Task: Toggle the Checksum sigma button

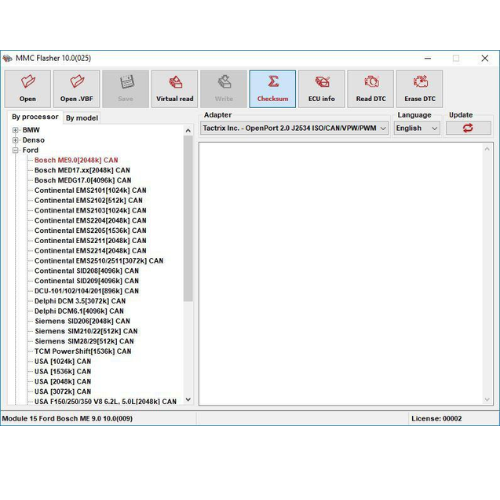Action: (x=273, y=89)
